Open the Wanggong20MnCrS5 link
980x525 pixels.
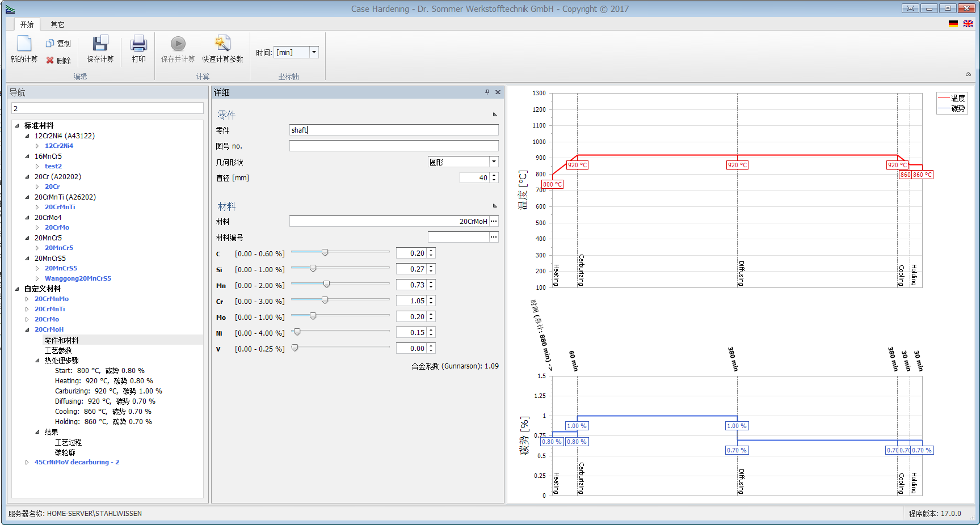(78, 278)
